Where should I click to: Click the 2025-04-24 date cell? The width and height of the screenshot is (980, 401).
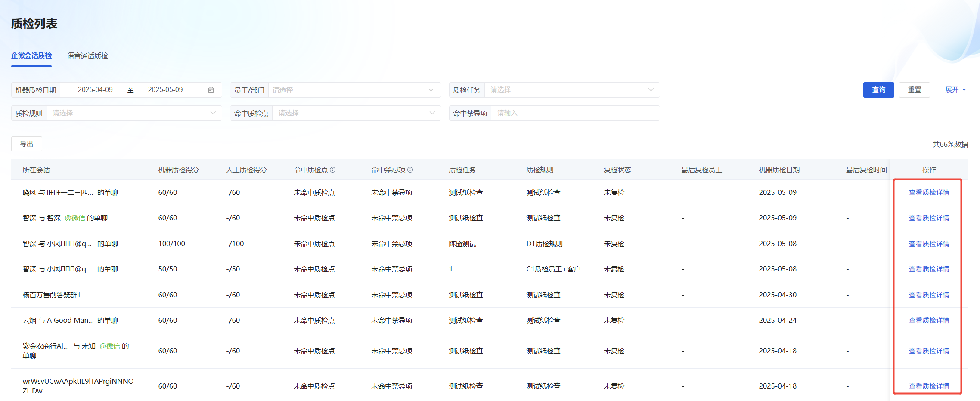pyautogui.click(x=778, y=320)
